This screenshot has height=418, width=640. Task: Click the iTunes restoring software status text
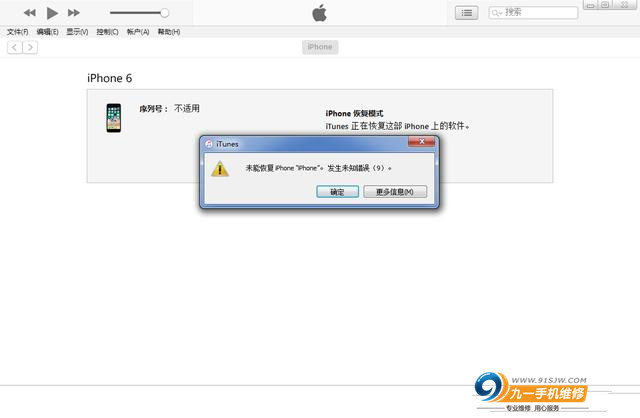[397, 126]
